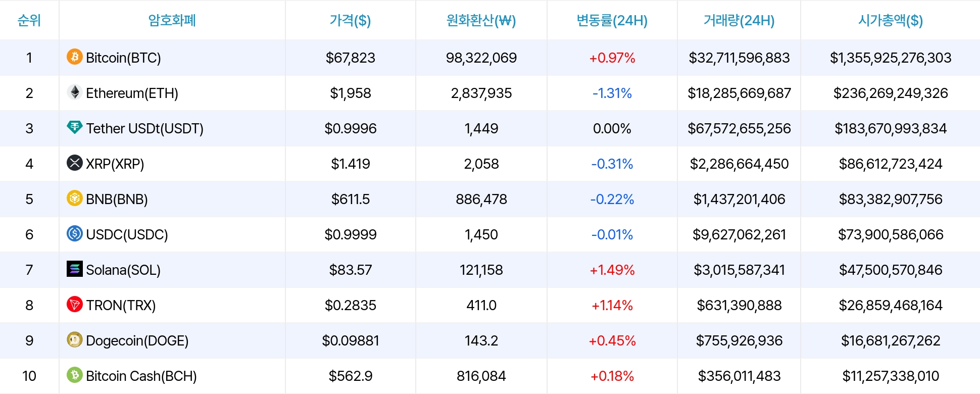Image resolution: width=980 pixels, height=394 pixels.
Task: Sort by 변동률(24H) column header
Action: point(612,20)
